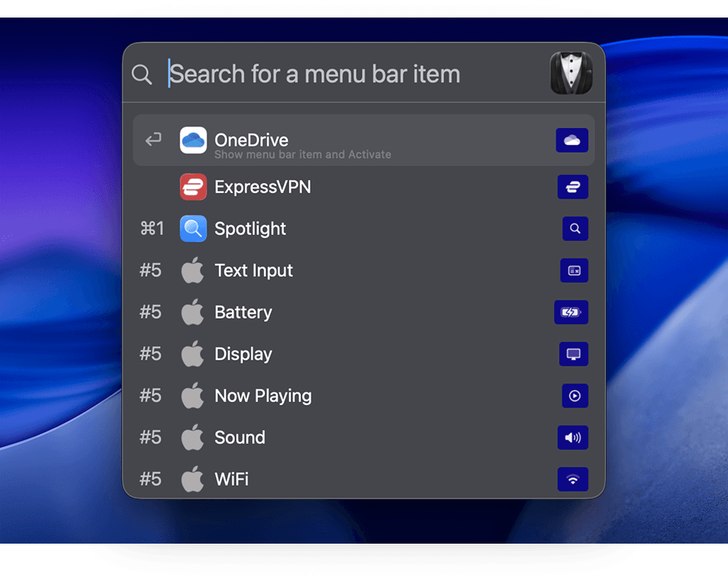This screenshot has height=581, width=728.
Task: Choose the Battery label
Action: pos(243,313)
